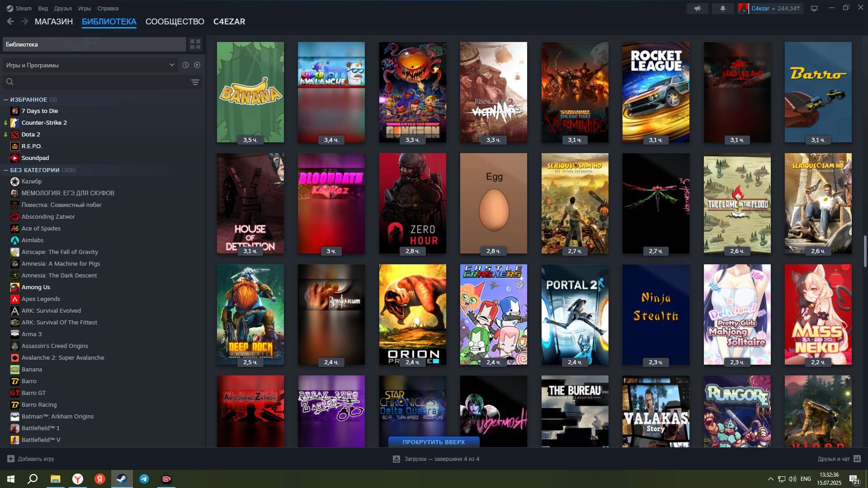Open the screen recorder taskbar icon
Viewport: 868px width, 488px height.
click(x=166, y=479)
